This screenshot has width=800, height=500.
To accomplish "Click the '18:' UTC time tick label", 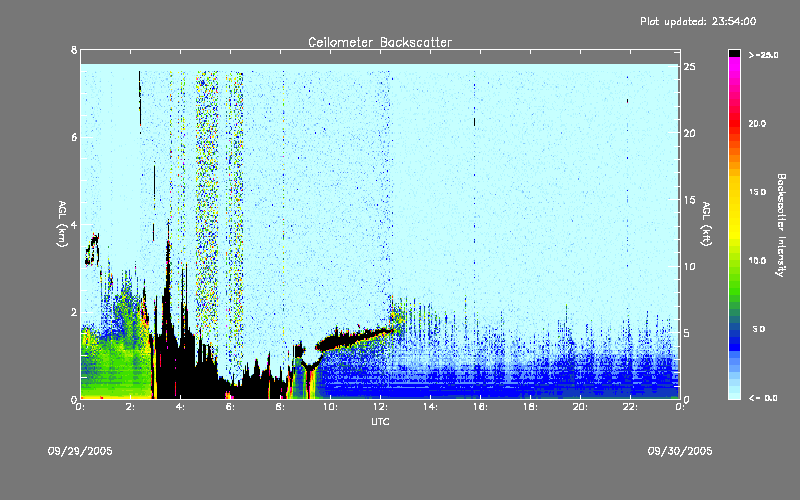I will [530, 407].
